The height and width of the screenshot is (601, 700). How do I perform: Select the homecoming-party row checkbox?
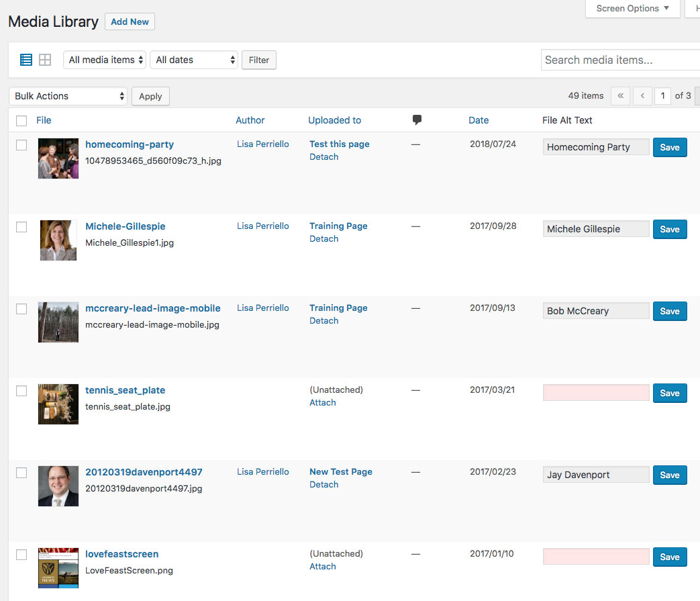pyautogui.click(x=21, y=145)
